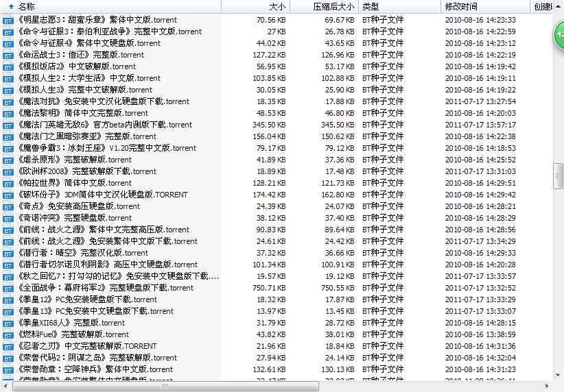The height and width of the screenshot is (392, 564).
Task: Click BT icon of 《魔兽争霸3：冰封王座》 row
Action: 8,149
